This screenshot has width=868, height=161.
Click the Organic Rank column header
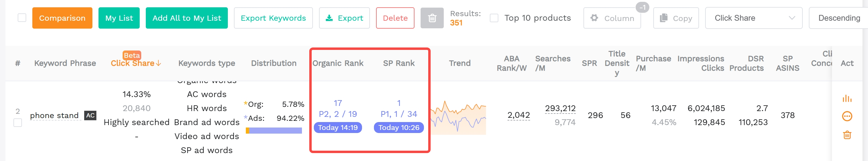pos(338,63)
